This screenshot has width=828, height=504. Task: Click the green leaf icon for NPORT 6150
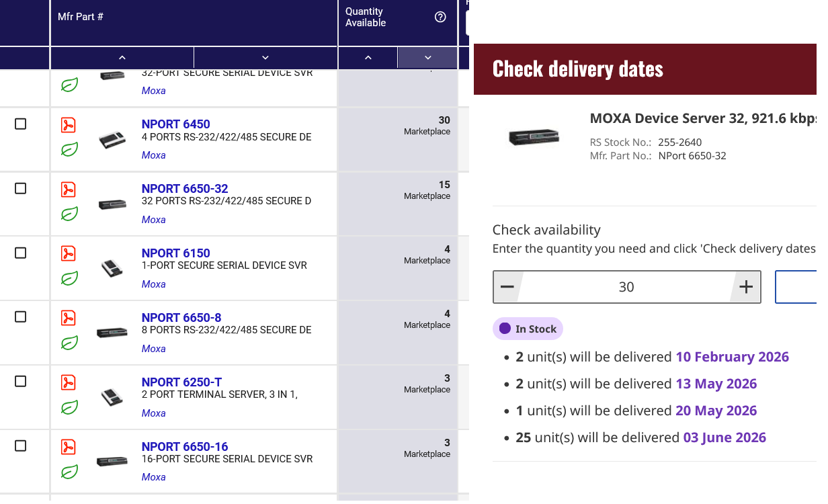(69, 278)
